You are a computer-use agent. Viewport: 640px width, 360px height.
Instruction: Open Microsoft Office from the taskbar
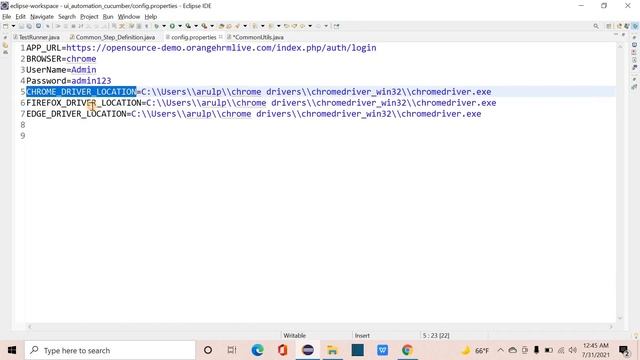282,350
